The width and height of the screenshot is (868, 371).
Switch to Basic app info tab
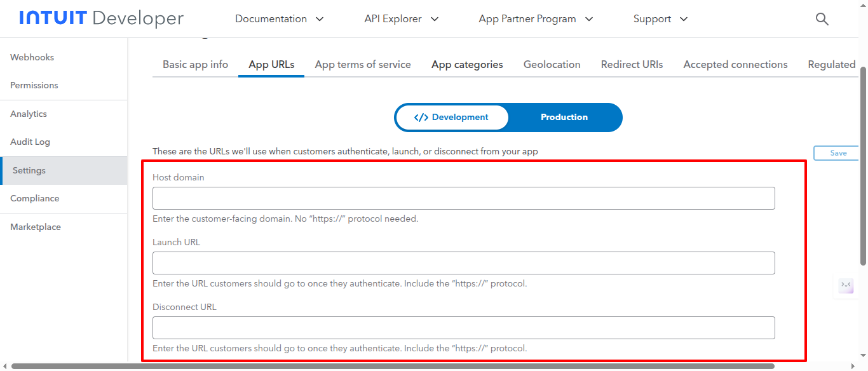pos(195,65)
